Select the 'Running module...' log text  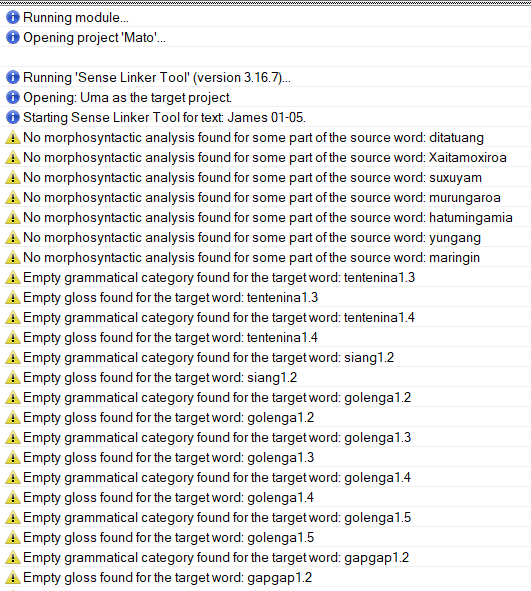pos(76,17)
